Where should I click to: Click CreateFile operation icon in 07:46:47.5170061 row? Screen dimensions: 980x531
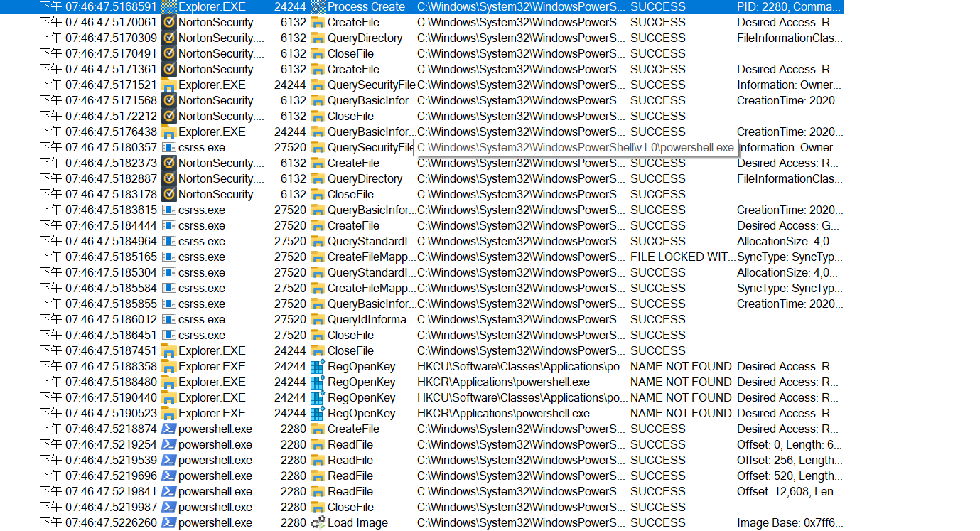tap(318, 23)
